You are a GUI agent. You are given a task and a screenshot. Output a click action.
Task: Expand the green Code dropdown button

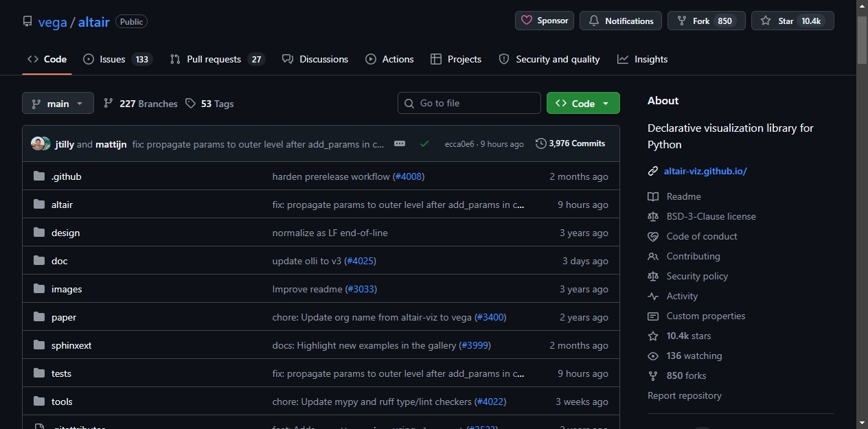click(x=583, y=103)
